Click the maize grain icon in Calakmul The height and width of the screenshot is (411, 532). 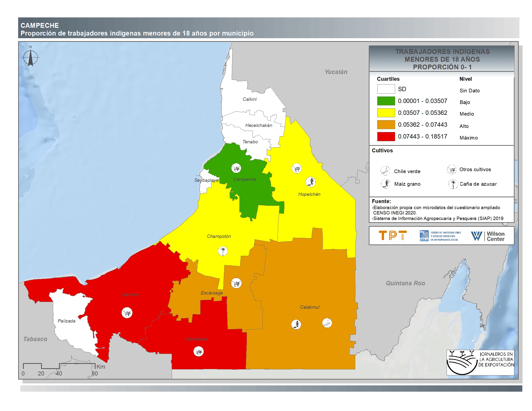tap(296, 324)
